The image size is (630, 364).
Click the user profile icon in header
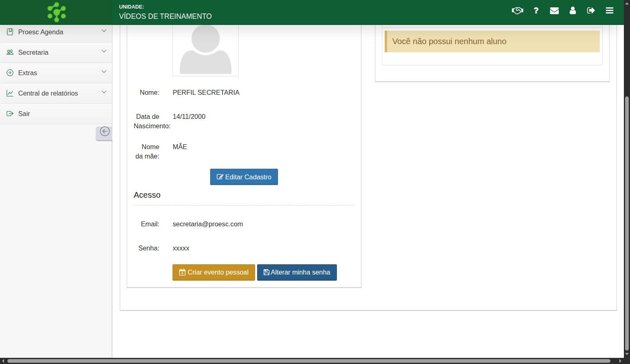click(x=573, y=11)
